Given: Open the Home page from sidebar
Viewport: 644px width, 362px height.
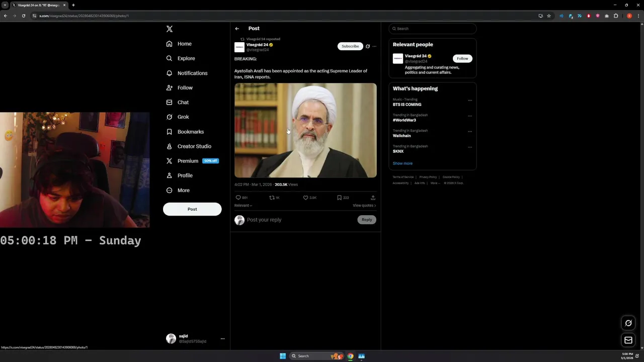Looking at the screenshot, I should click(179, 44).
